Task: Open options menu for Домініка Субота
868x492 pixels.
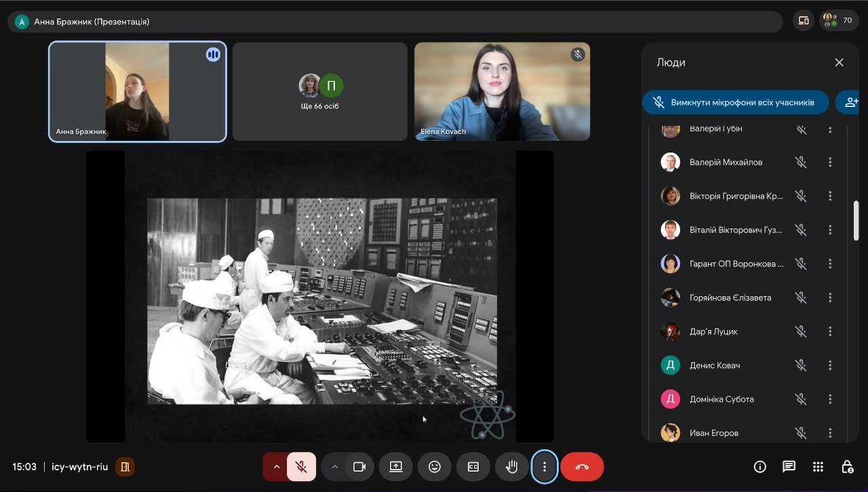Action: pos(830,399)
